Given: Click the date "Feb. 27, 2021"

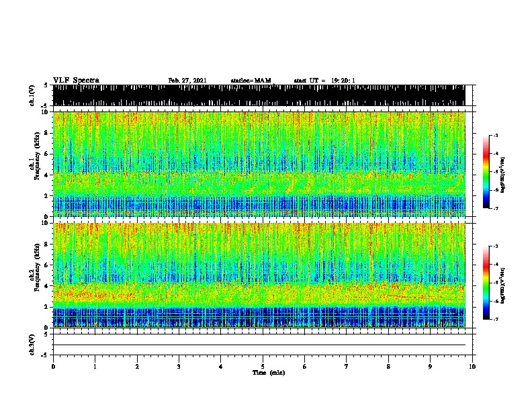Looking at the screenshot, I should [187, 81].
